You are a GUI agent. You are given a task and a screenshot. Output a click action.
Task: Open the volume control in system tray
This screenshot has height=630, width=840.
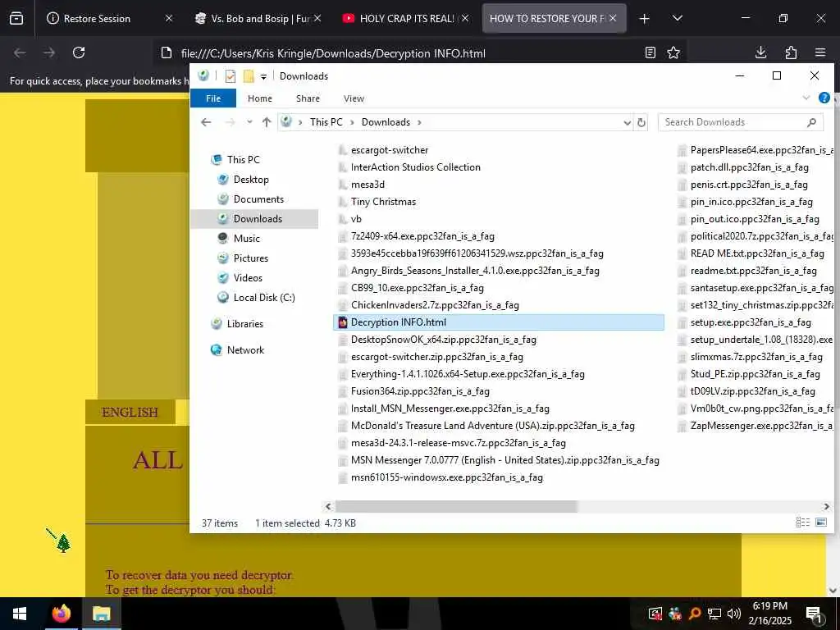tap(733, 614)
